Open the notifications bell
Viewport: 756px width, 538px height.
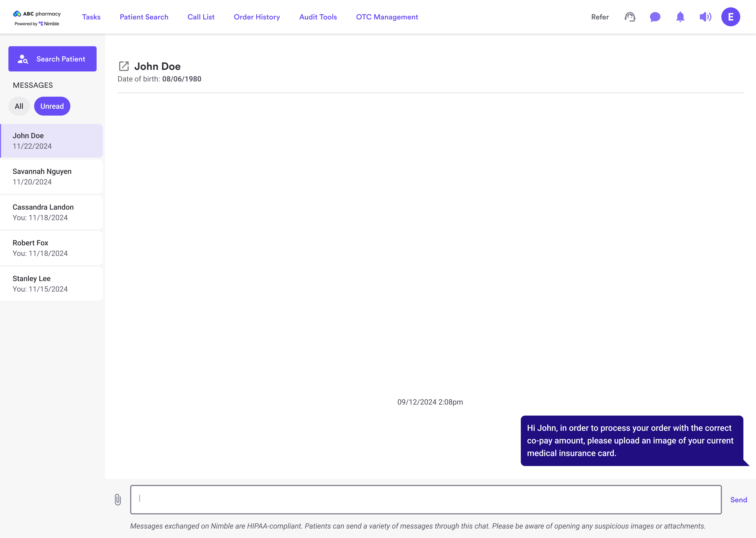tap(680, 17)
